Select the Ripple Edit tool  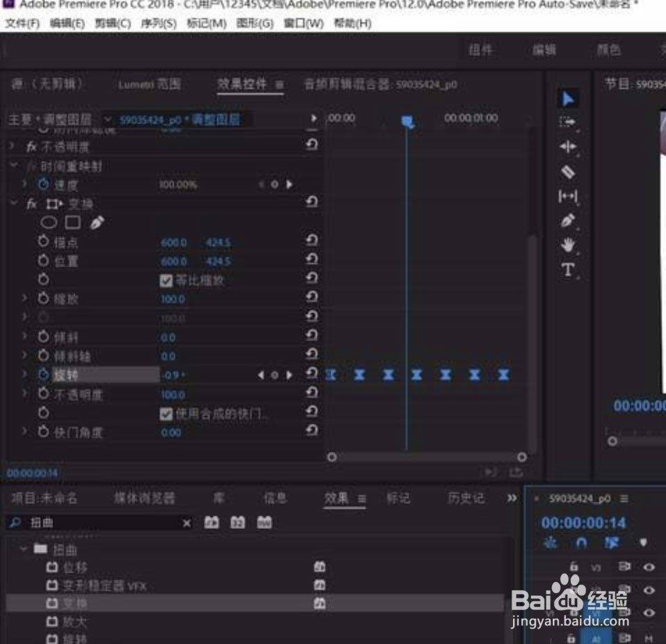568,147
